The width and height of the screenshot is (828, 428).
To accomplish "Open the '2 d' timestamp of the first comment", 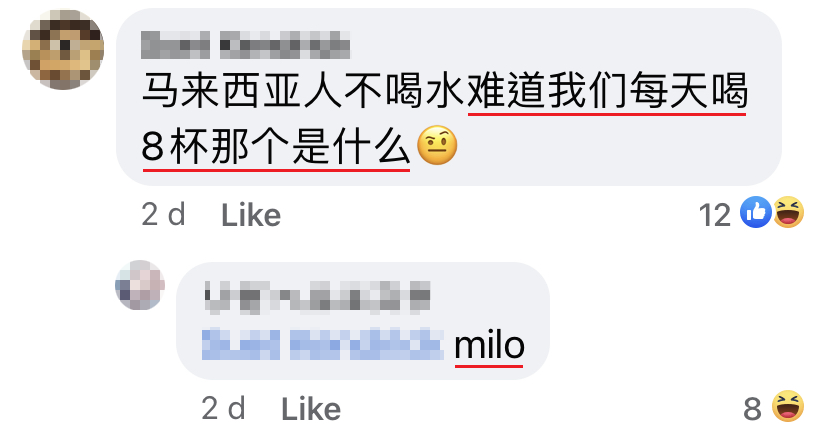I will pyautogui.click(x=163, y=214).
